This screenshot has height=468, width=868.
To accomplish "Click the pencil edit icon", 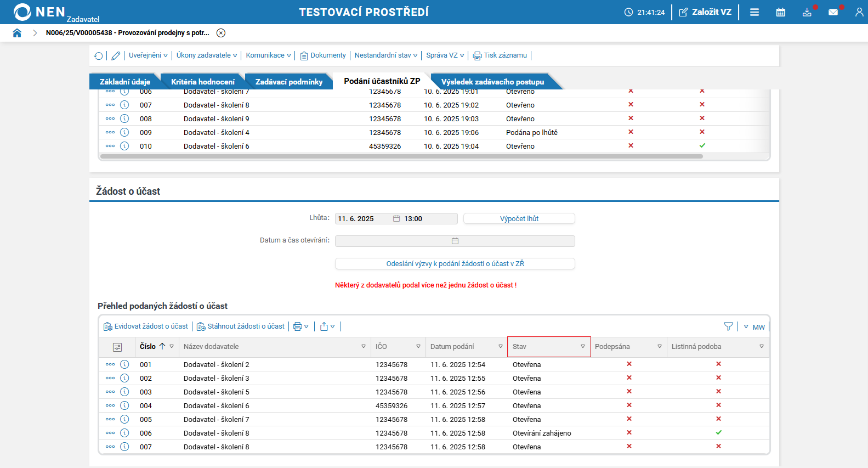I will [116, 55].
